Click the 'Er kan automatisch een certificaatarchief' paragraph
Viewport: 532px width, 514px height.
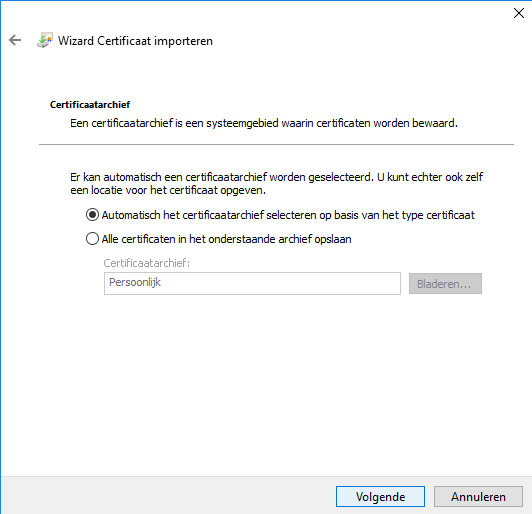point(277,184)
